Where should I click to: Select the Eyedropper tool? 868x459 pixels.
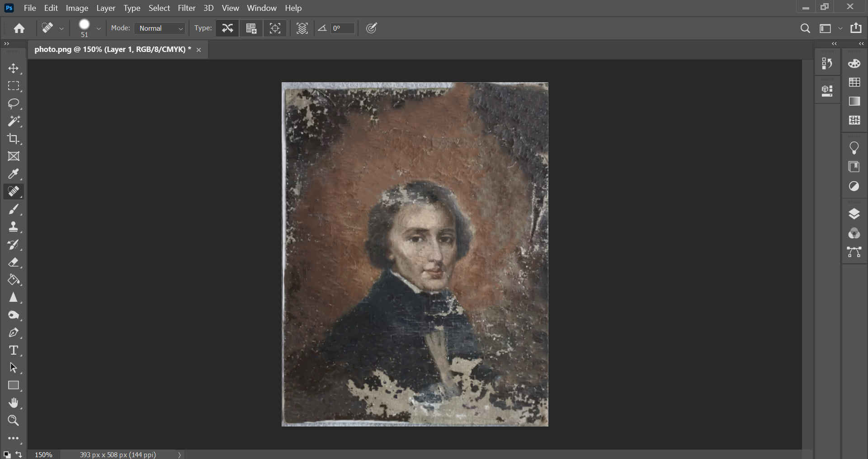(x=14, y=174)
